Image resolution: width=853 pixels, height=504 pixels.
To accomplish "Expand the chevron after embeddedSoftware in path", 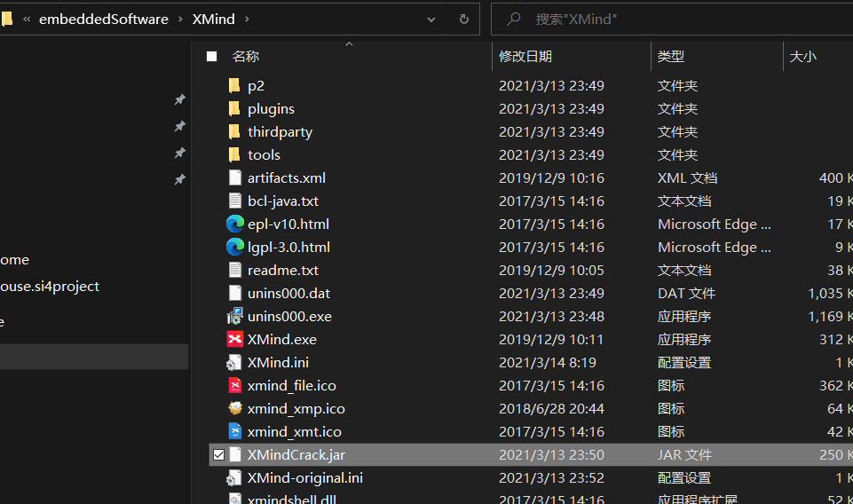I will 180,19.
